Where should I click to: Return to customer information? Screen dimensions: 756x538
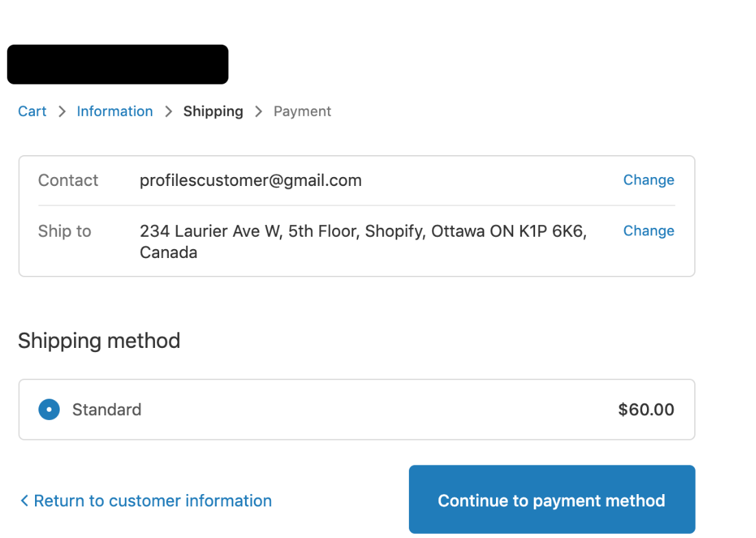click(152, 501)
